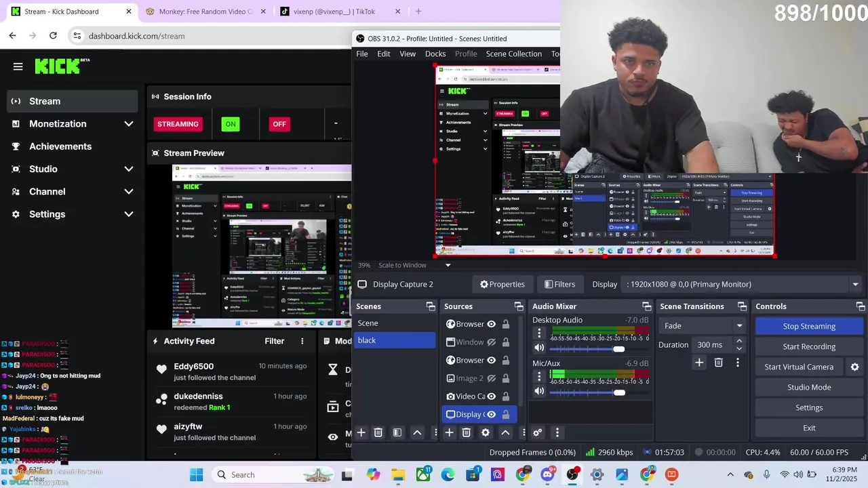868x488 pixels.
Task: Open File Explorer from the taskbar
Action: pyautogui.click(x=398, y=474)
